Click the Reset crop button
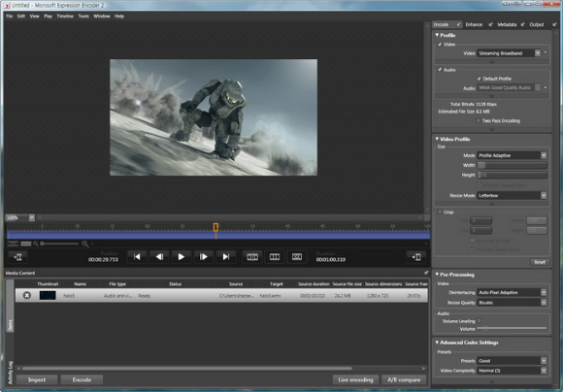 (x=540, y=262)
